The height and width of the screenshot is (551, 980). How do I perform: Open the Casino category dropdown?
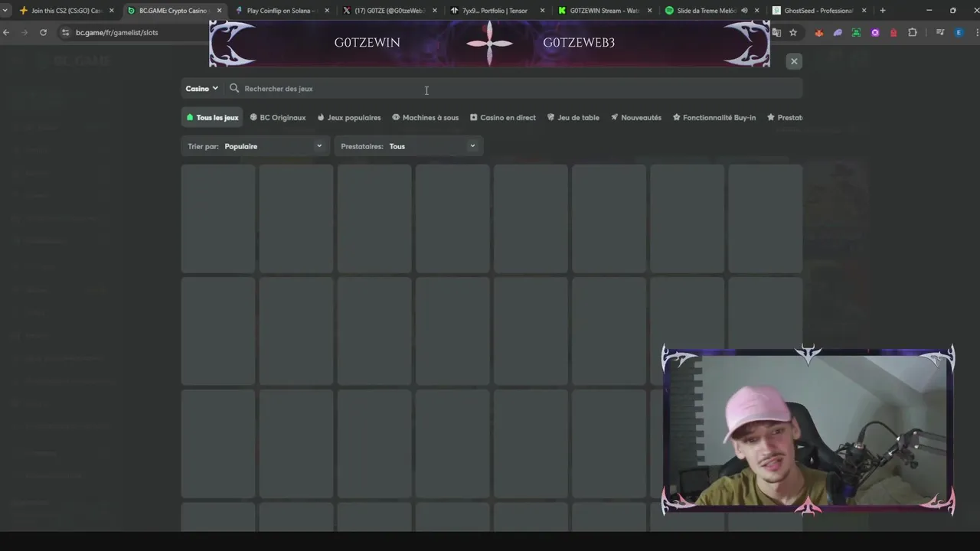(x=201, y=89)
